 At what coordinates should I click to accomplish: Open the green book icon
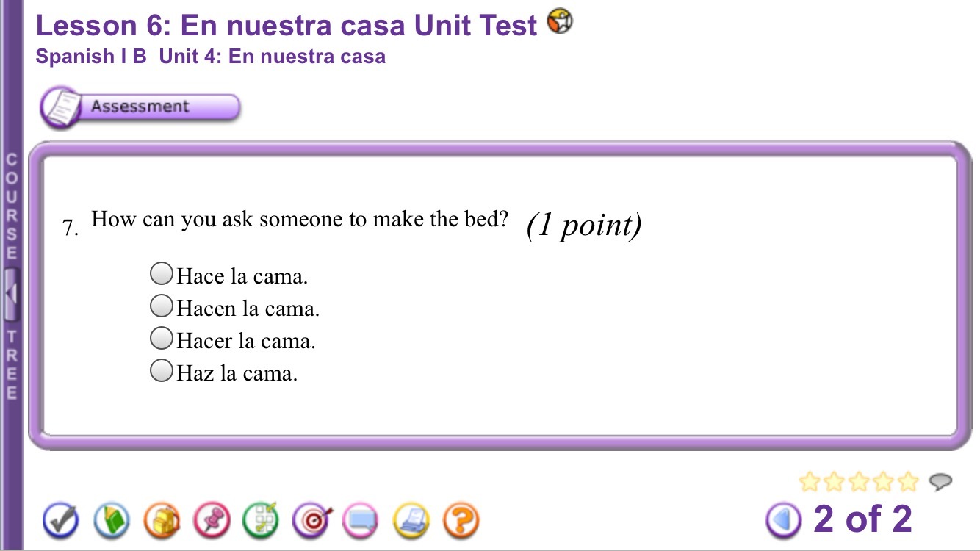click(x=111, y=521)
